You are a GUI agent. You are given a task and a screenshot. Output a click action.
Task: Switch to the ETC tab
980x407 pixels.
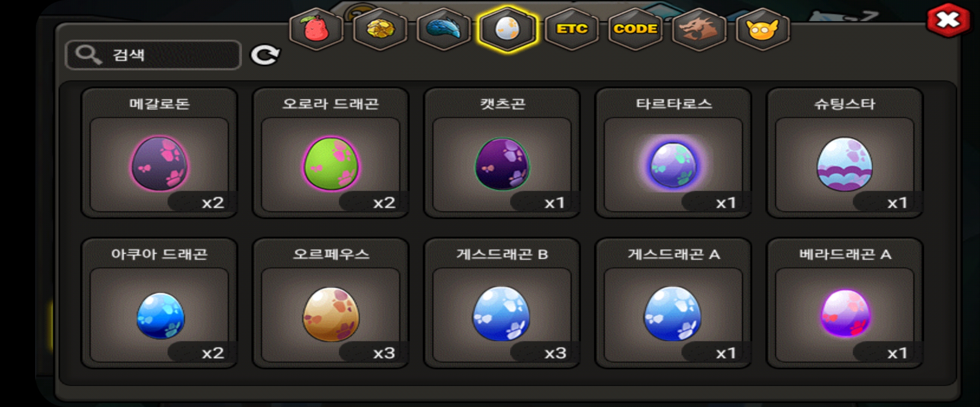pos(572,29)
